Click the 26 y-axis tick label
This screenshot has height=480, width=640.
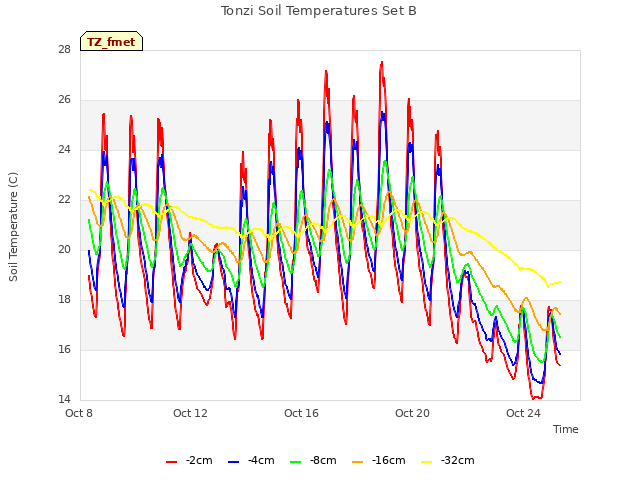[65, 100]
